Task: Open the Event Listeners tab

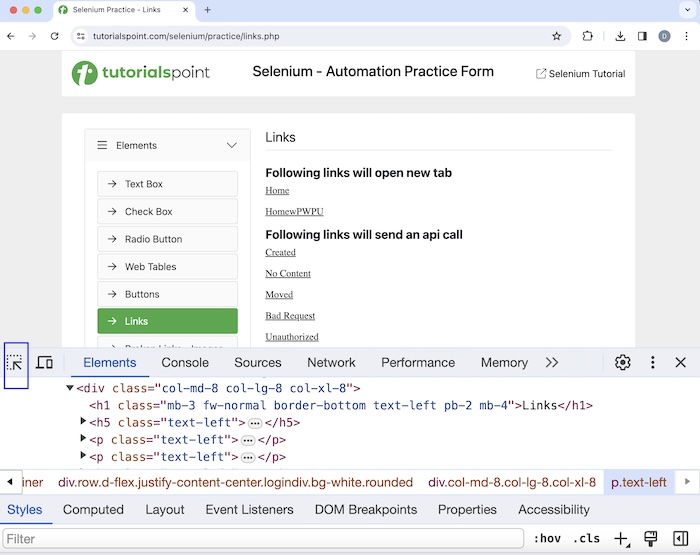Action: tap(249, 509)
